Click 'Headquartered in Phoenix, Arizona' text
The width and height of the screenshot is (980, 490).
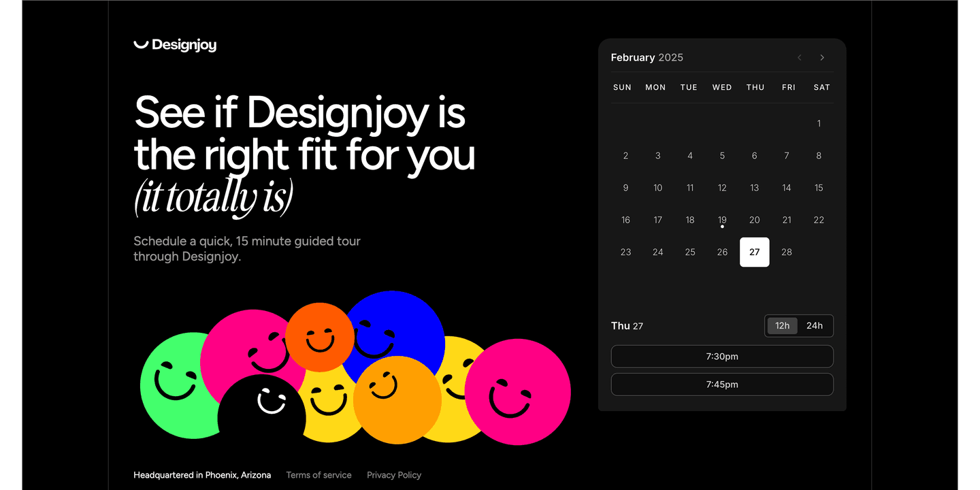click(202, 475)
